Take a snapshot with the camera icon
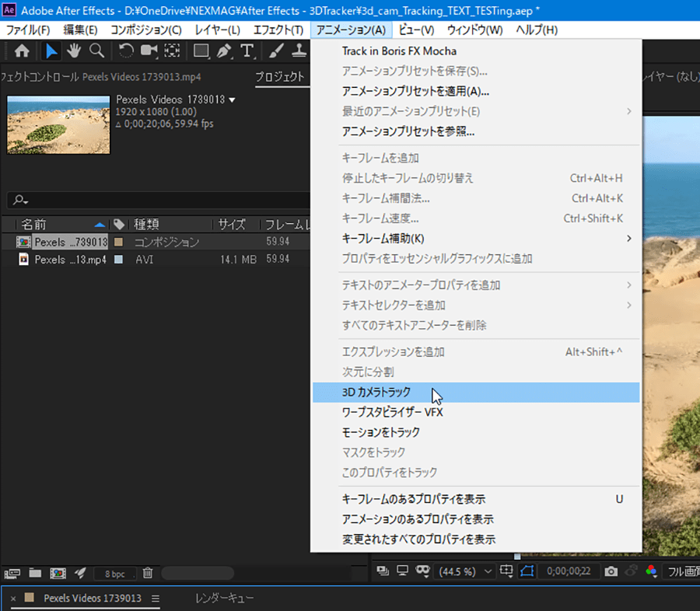This screenshot has height=611, width=700. tap(611, 571)
